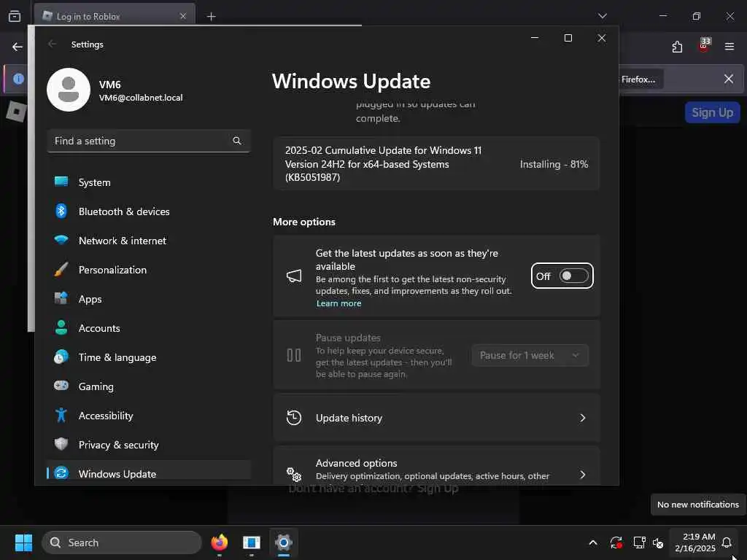Go to Bluetooth & devices
The image size is (747, 560).
pyautogui.click(x=149, y=211)
